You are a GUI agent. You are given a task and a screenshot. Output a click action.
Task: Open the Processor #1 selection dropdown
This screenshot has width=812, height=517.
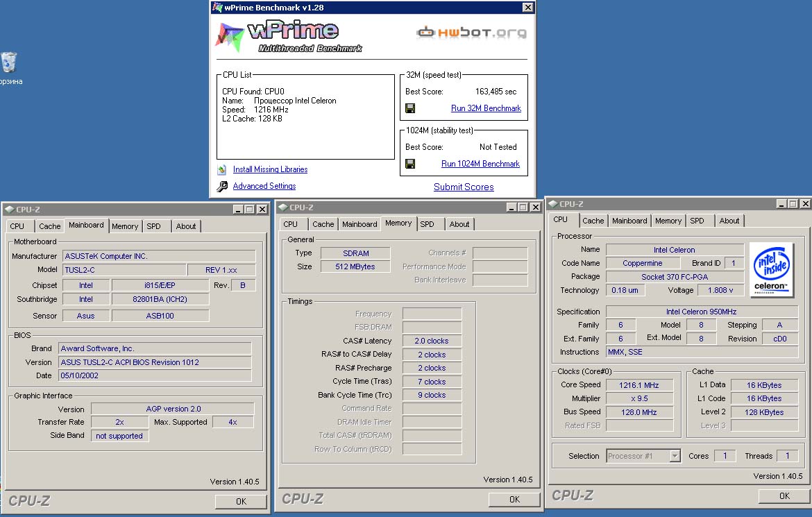675,456
